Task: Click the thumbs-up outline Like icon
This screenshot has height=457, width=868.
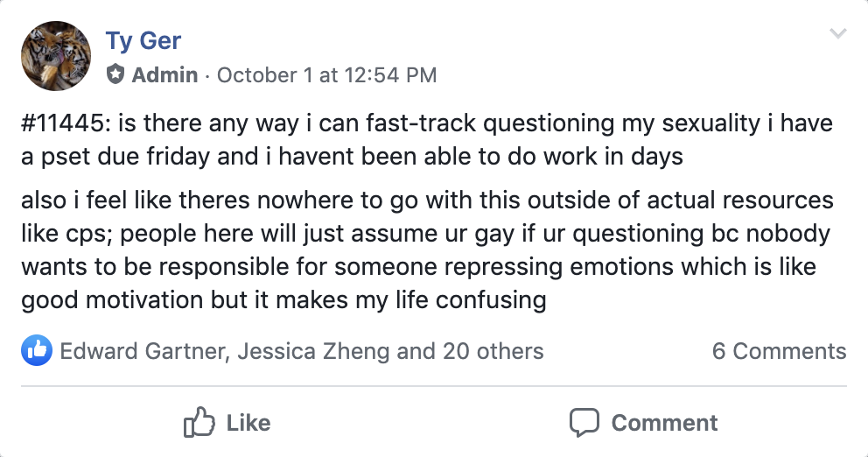Action: [x=199, y=424]
